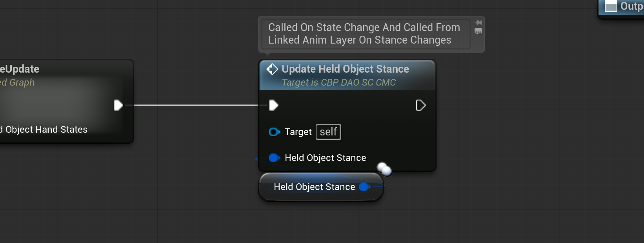Click the white execution wire between nodes
The image size is (644, 243).
196,105
